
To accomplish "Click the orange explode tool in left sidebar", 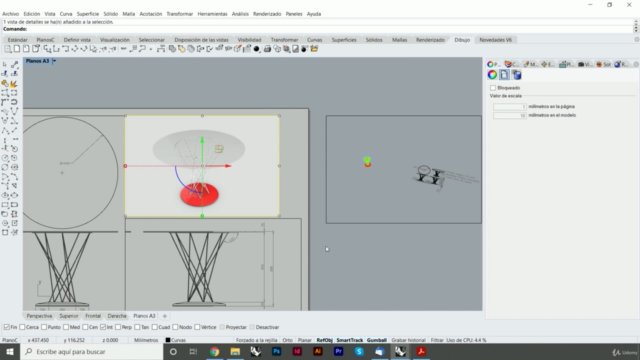I will tap(13, 84).
